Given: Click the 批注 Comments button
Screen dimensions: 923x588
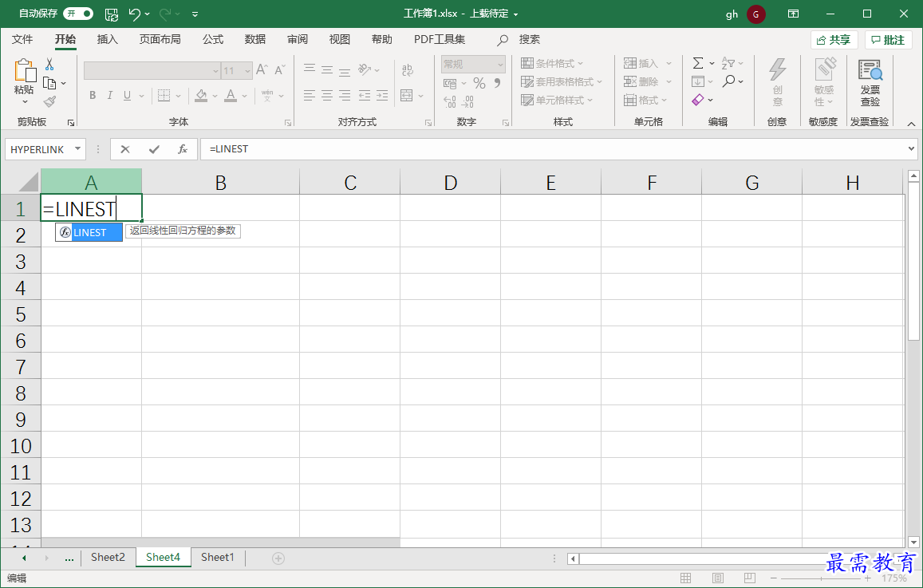Looking at the screenshot, I should click(888, 40).
